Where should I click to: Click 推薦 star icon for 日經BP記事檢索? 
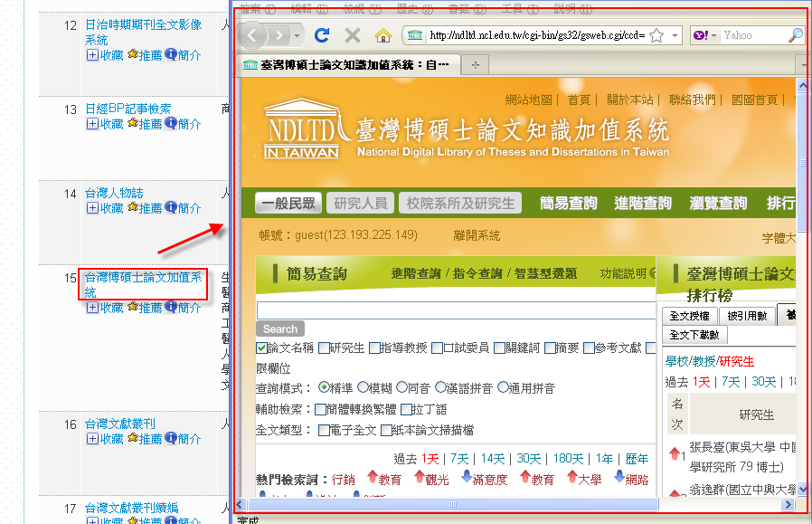(x=133, y=123)
